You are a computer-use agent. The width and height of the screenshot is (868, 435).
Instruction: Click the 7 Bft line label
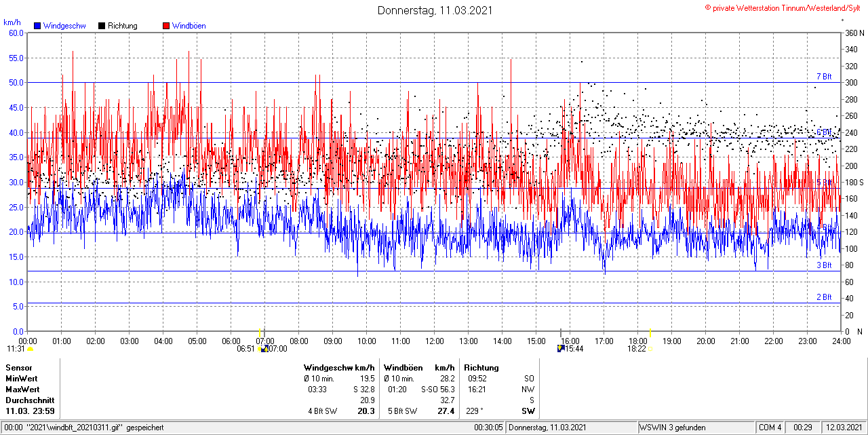823,77
